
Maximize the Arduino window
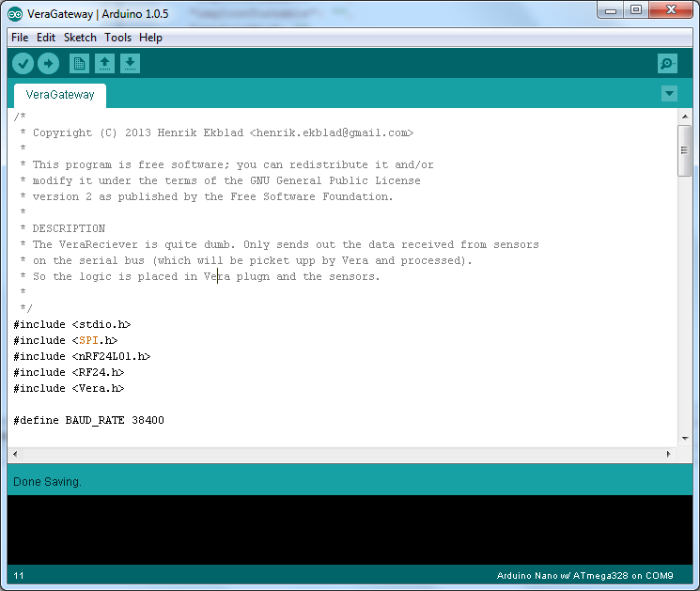point(636,10)
